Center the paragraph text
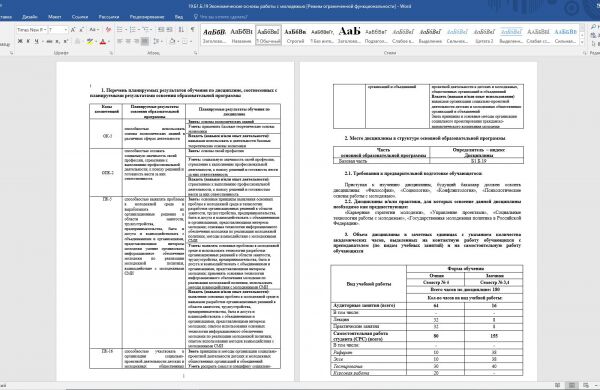 pyautogui.click(x=128, y=41)
